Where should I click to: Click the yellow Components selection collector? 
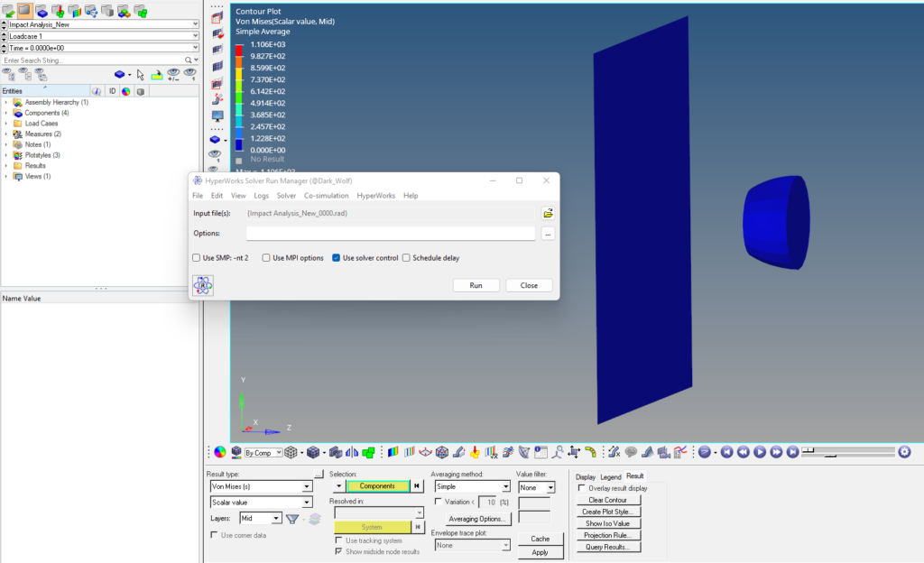click(377, 486)
